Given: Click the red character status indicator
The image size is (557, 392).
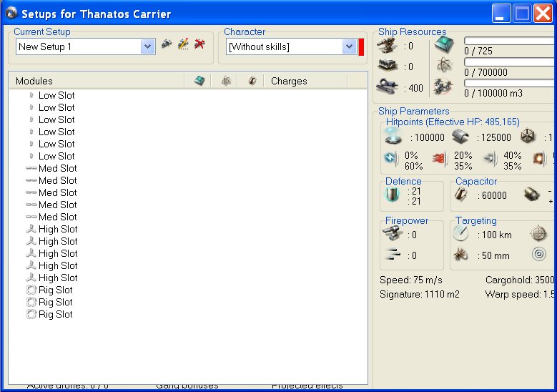Looking at the screenshot, I should click(361, 47).
